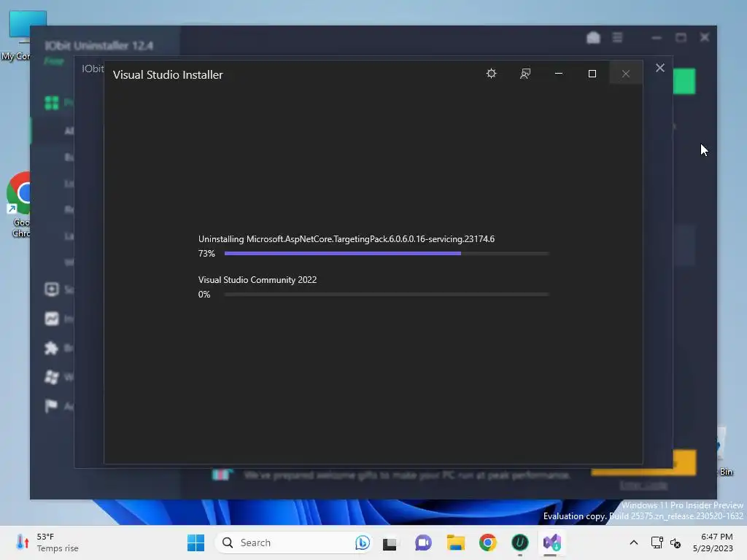Select the Visual Studio Community 2022 label
The image size is (747, 560).
click(258, 280)
